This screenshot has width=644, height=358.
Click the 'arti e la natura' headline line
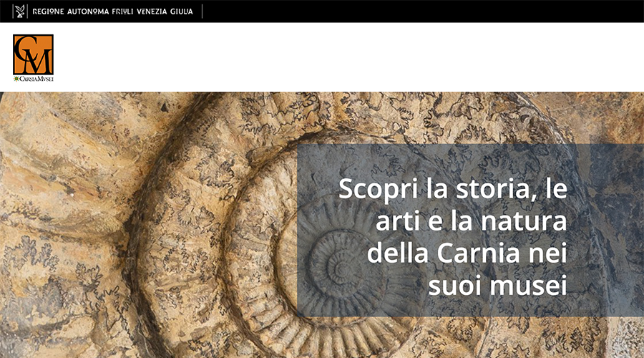pyautogui.click(x=471, y=221)
